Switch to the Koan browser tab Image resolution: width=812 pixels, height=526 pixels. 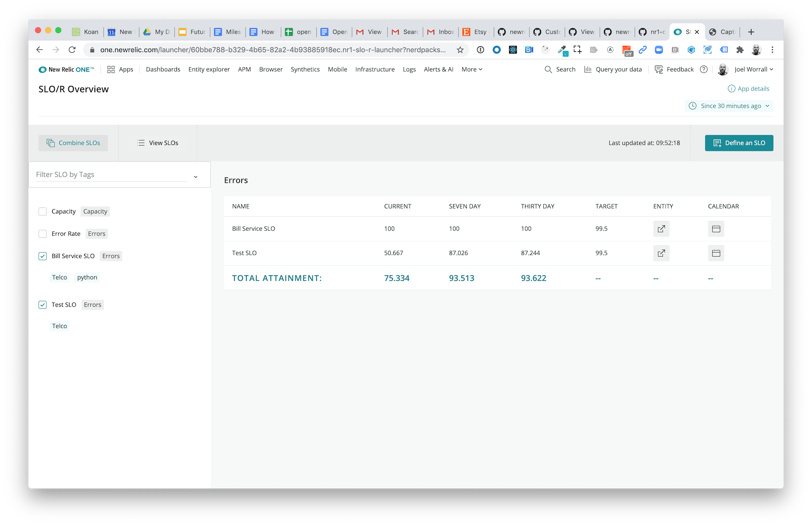tap(86, 32)
